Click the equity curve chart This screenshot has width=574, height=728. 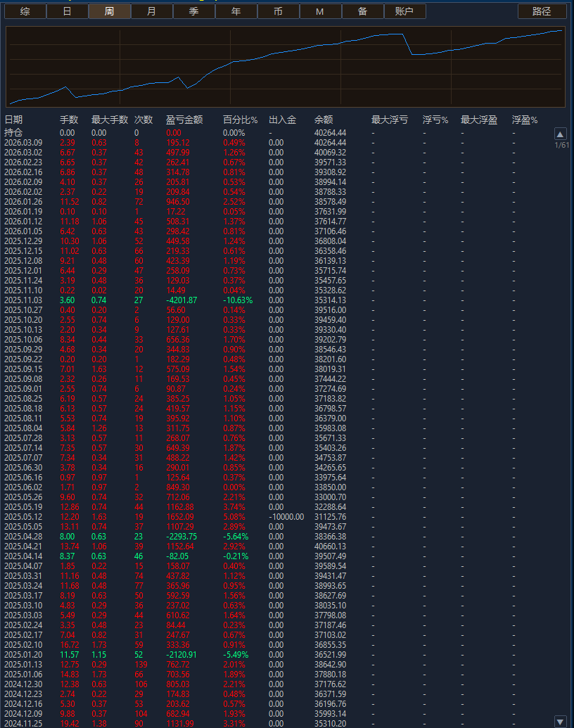click(x=286, y=68)
